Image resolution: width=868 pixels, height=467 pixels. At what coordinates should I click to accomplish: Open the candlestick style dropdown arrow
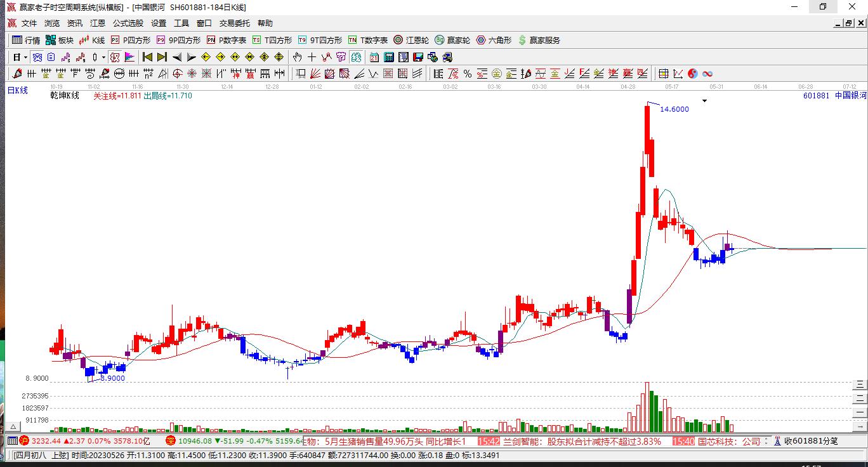(x=104, y=57)
